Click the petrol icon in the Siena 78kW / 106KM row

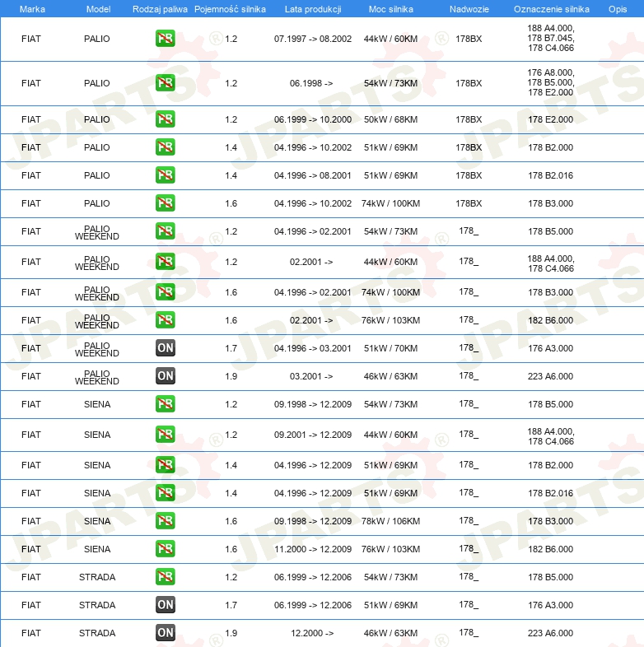(x=165, y=521)
